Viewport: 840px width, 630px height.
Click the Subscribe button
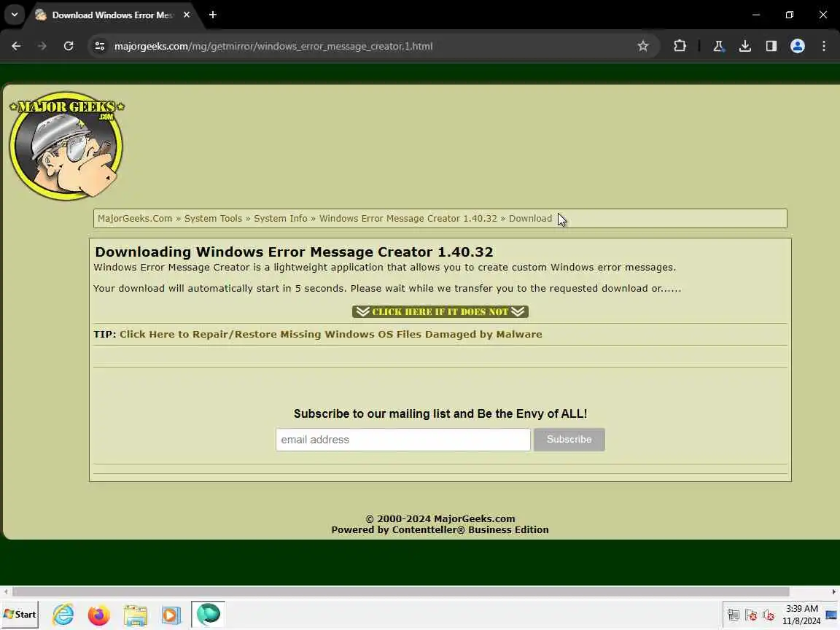569,440
